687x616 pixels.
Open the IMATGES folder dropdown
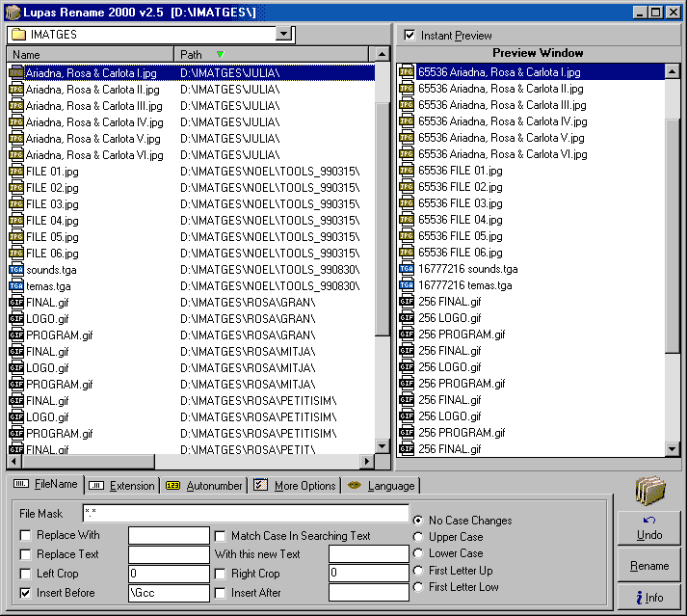[x=283, y=34]
